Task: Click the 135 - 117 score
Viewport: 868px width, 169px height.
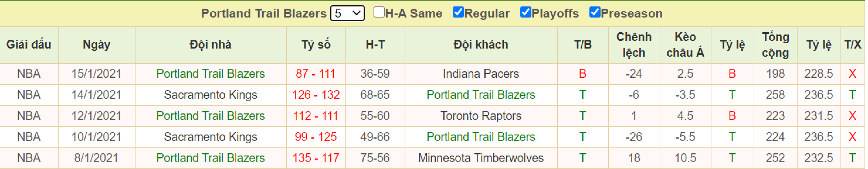Action: pos(316,158)
